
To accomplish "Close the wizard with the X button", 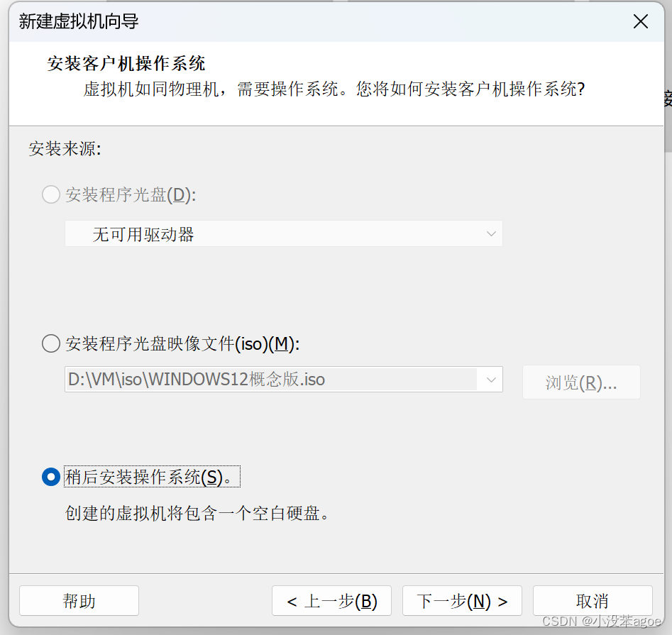I will click(640, 21).
